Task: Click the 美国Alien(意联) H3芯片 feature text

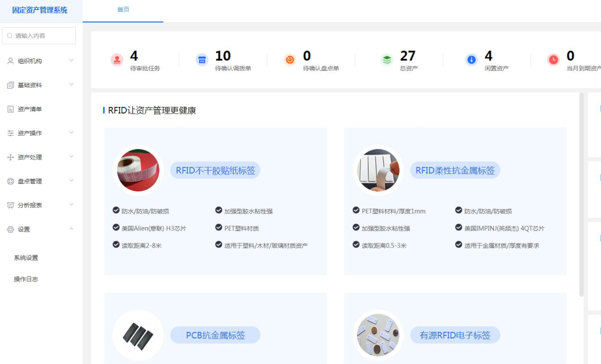Action: coord(154,228)
